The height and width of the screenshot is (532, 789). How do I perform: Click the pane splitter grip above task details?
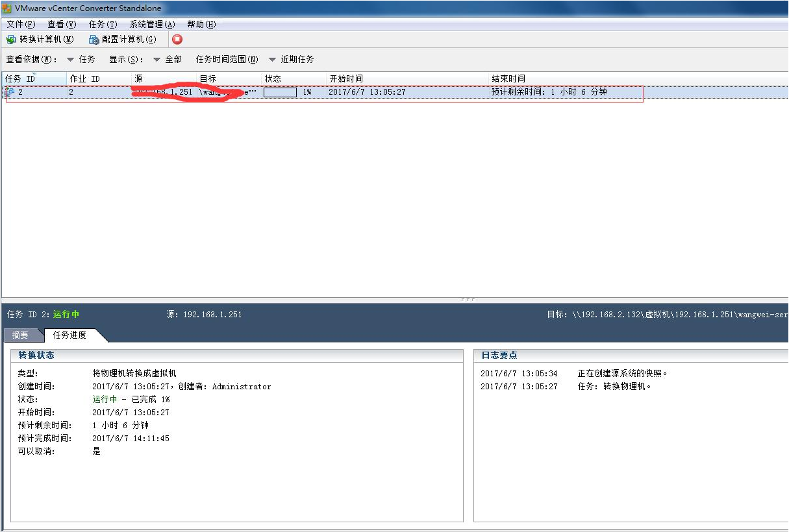click(x=467, y=300)
